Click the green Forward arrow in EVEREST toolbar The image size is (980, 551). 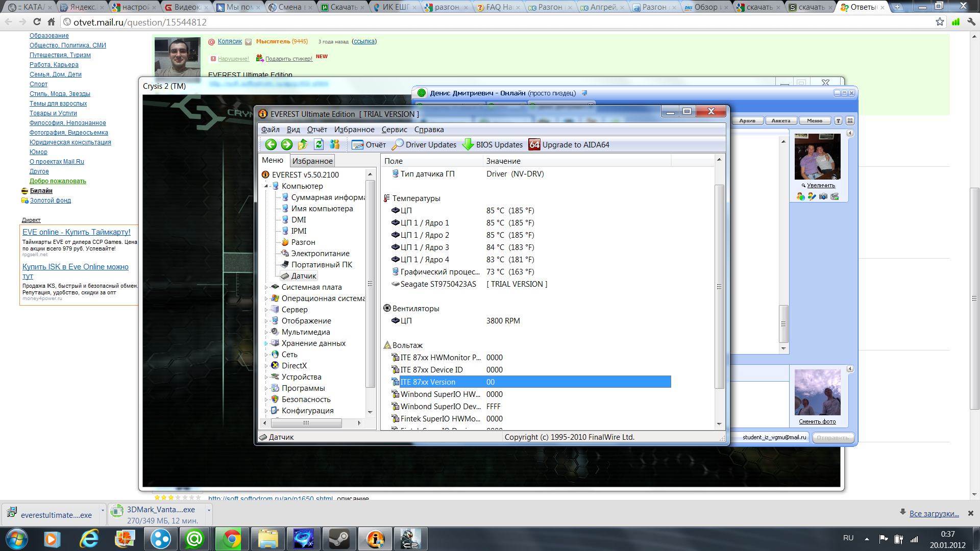click(287, 145)
